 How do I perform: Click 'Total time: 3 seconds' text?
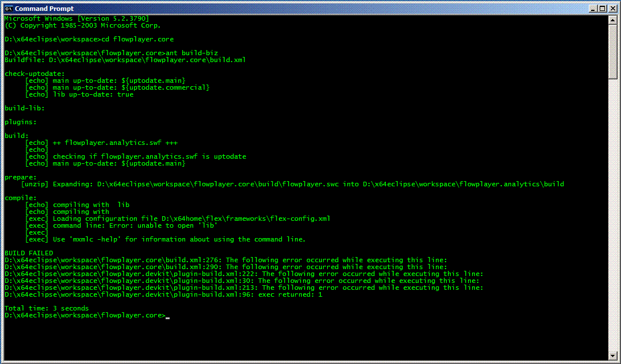coord(47,308)
